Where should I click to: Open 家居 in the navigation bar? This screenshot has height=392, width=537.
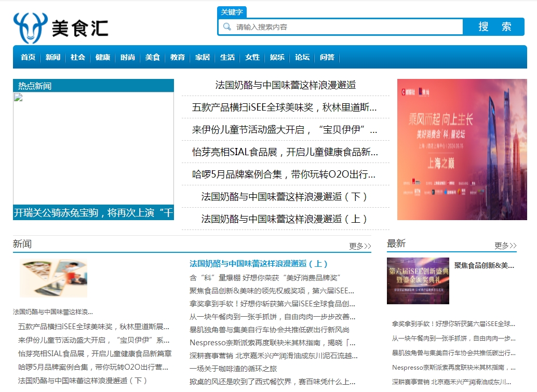tap(203, 57)
